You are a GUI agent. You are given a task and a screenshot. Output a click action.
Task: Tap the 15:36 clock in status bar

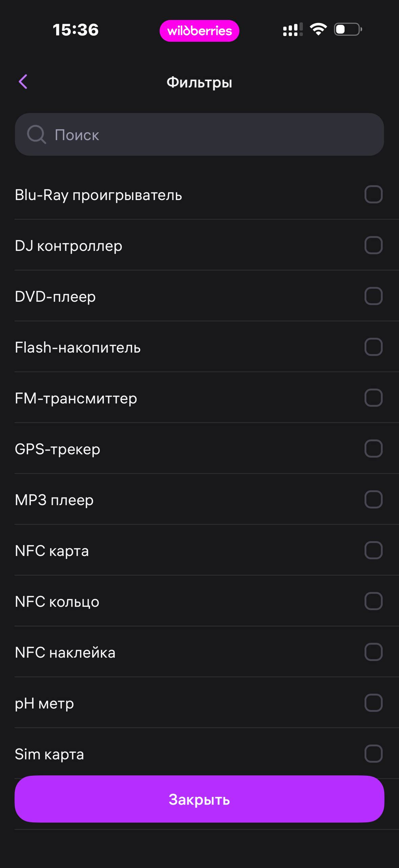coord(76,29)
